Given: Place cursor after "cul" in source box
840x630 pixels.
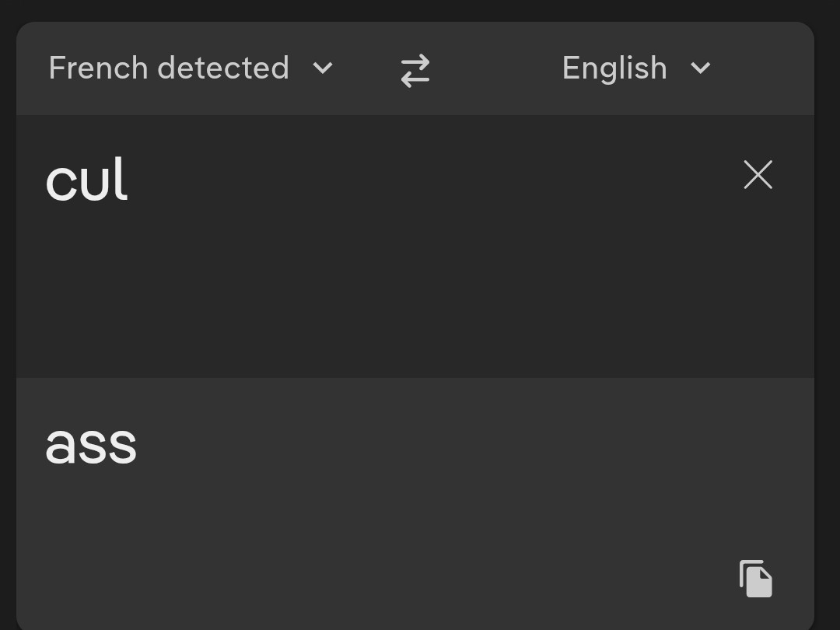Looking at the screenshot, I should [131, 181].
